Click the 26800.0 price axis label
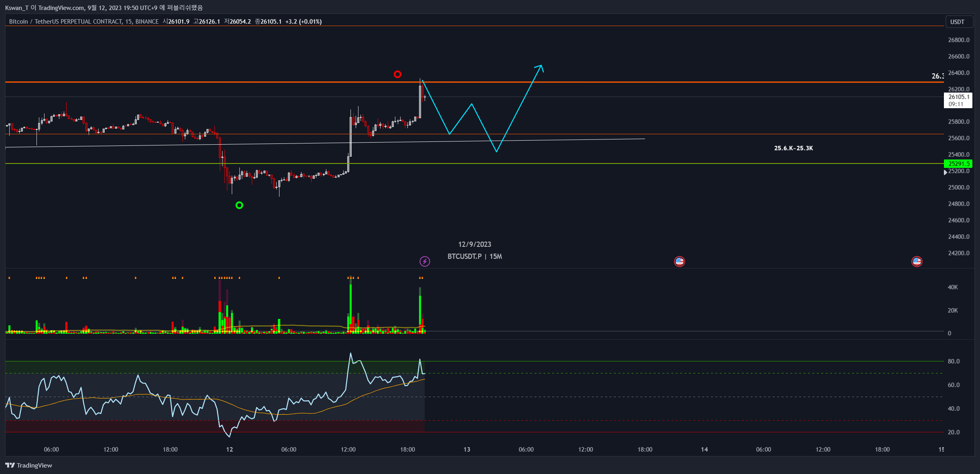Image resolution: width=980 pixels, height=474 pixels. click(958, 40)
